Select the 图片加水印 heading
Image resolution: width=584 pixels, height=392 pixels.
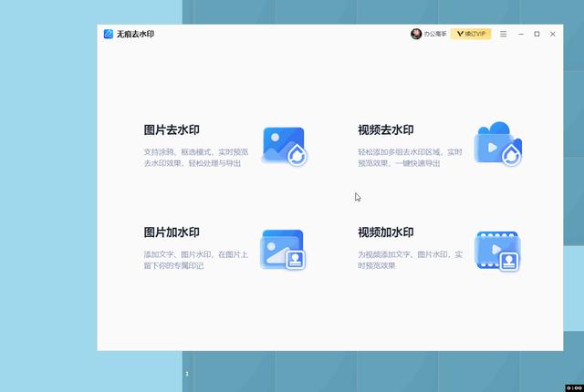pyautogui.click(x=172, y=232)
